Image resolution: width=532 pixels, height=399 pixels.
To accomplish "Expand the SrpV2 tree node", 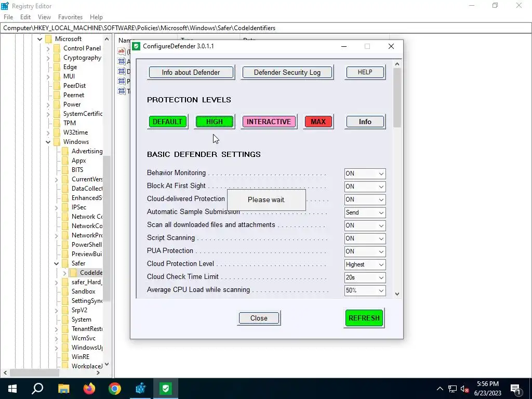I will 56,310.
